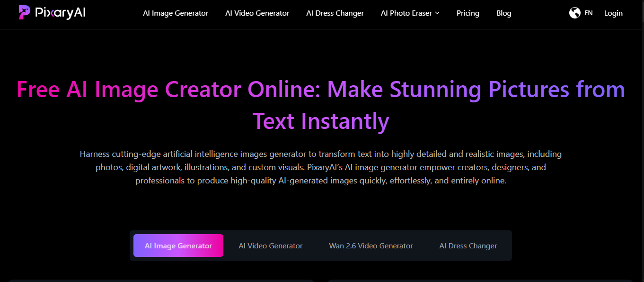Click the description paragraph under the headline

pos(321,167)
